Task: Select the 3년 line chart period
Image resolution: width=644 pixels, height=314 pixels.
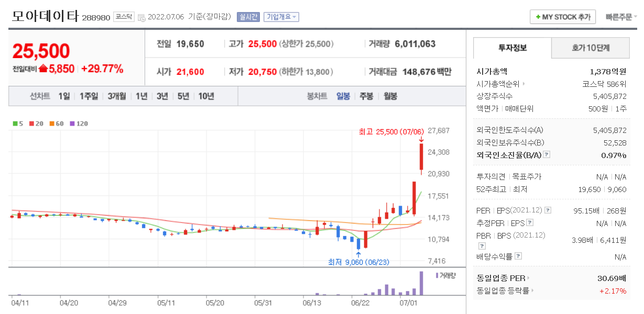Action: click(162, 96)
